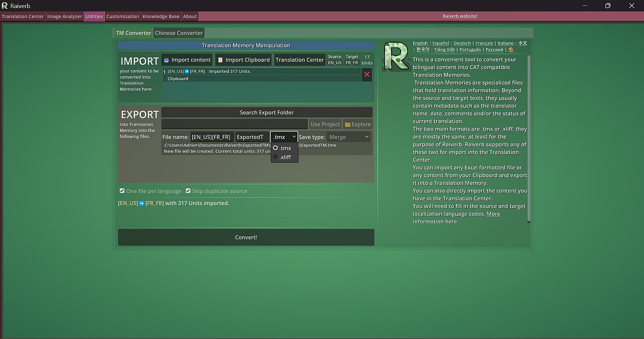Click the 17 Units field
The height and width of the screenshot is (339, 644).
(367, 60)
